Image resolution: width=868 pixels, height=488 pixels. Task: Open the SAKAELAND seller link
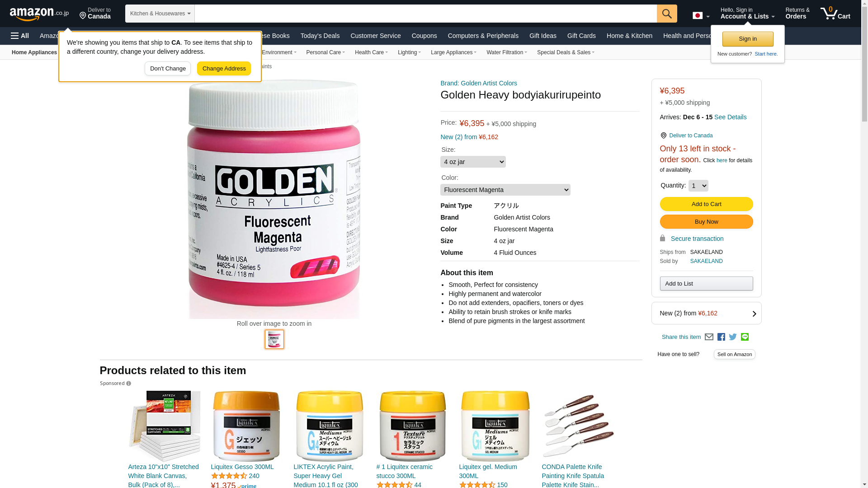[706, 261]
